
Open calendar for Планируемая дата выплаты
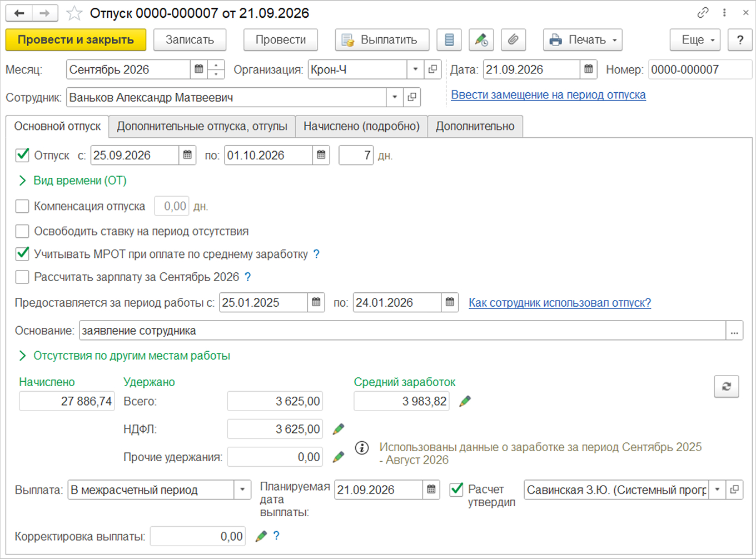[x=431, y=490]
